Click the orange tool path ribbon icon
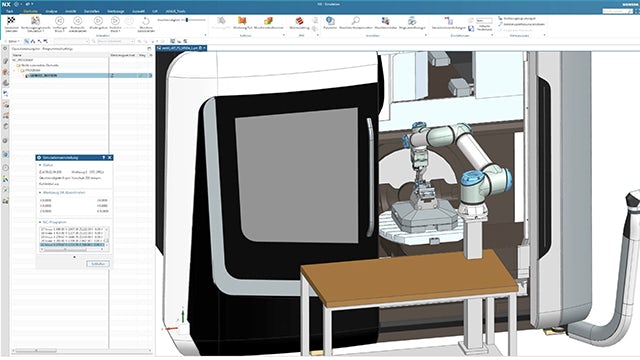640x360 pixels. pos(242,20)
